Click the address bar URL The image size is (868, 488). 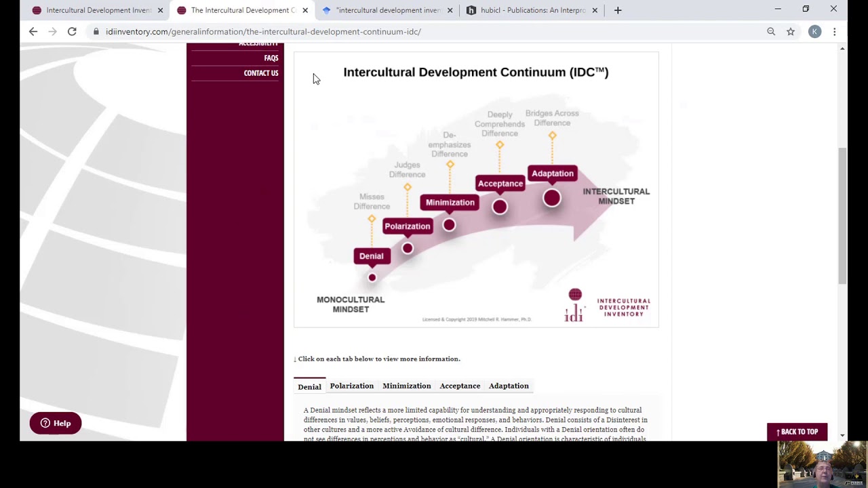coord(263,32)
